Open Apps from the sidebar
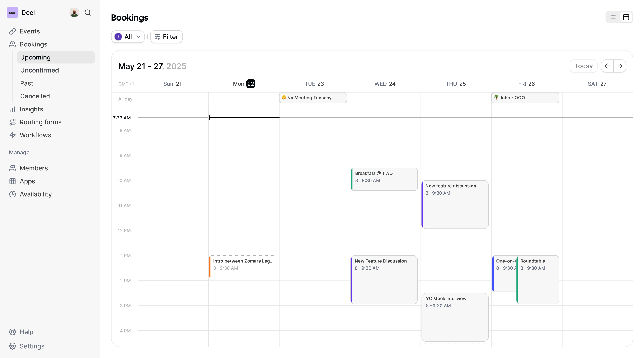 [27, 181]
